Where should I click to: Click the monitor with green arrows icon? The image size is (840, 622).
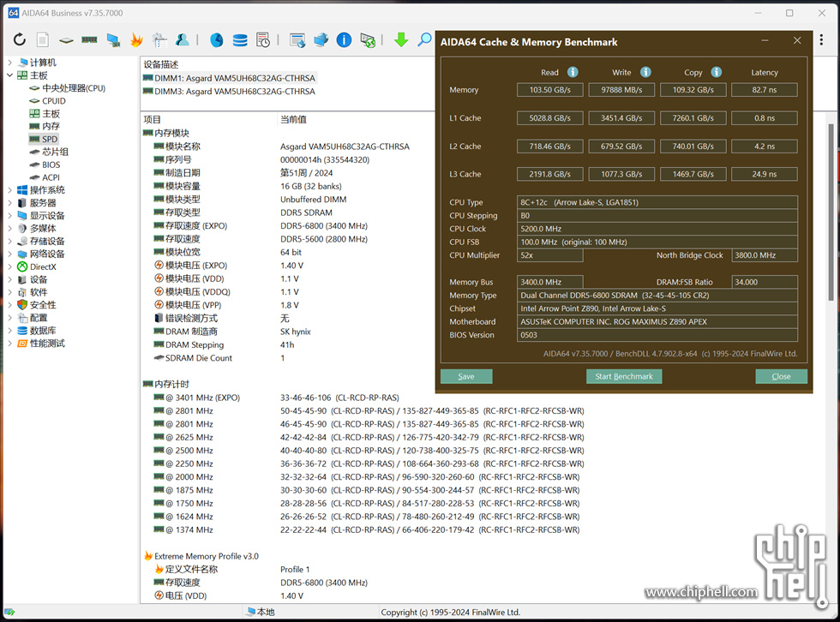point(368,40)
